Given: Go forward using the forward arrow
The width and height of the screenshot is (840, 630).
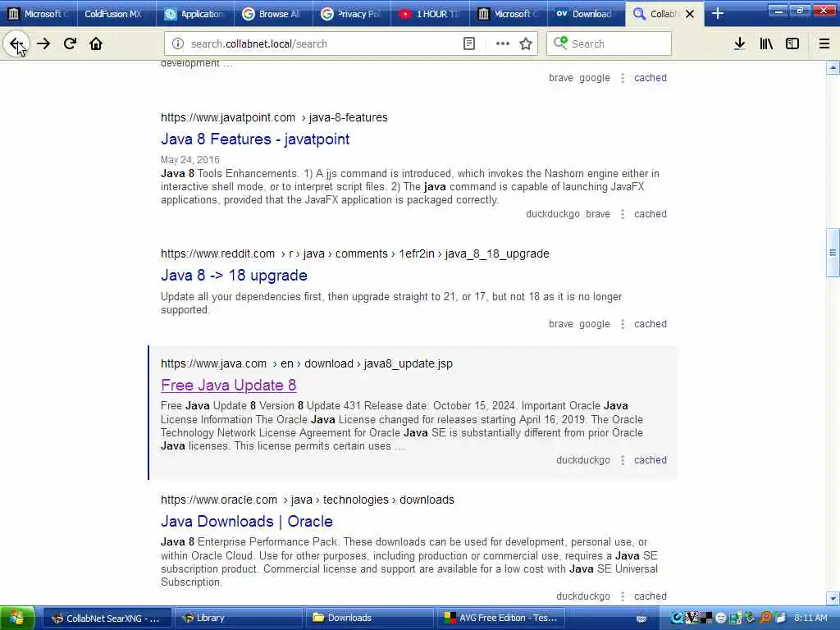Looking at the screenshot, I should [x=43, y=43].
